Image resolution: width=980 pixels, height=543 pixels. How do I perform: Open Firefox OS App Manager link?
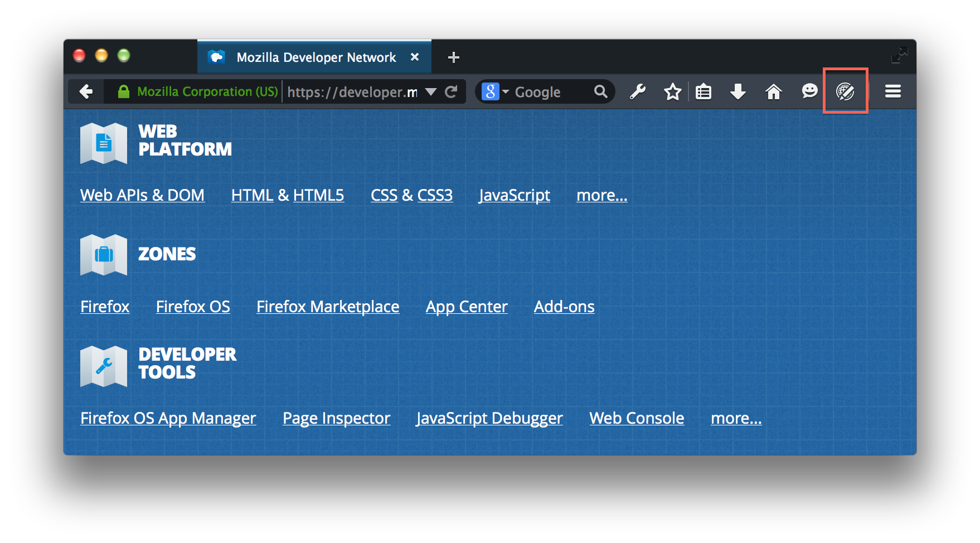(168, 419)
